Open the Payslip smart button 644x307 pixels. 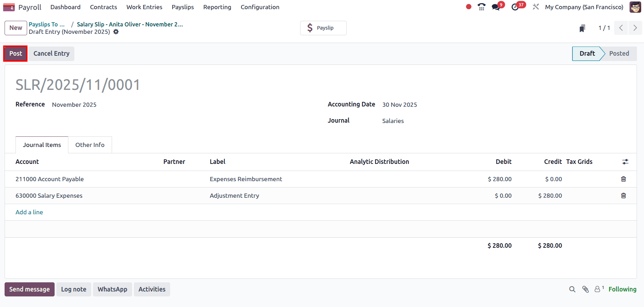click(x=323, y=28)
